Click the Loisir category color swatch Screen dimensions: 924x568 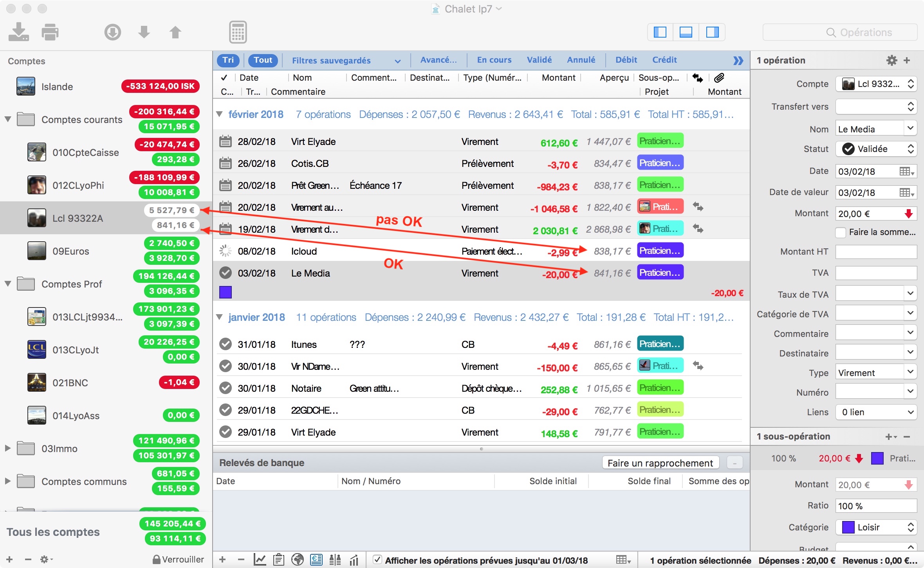point(848,527)
